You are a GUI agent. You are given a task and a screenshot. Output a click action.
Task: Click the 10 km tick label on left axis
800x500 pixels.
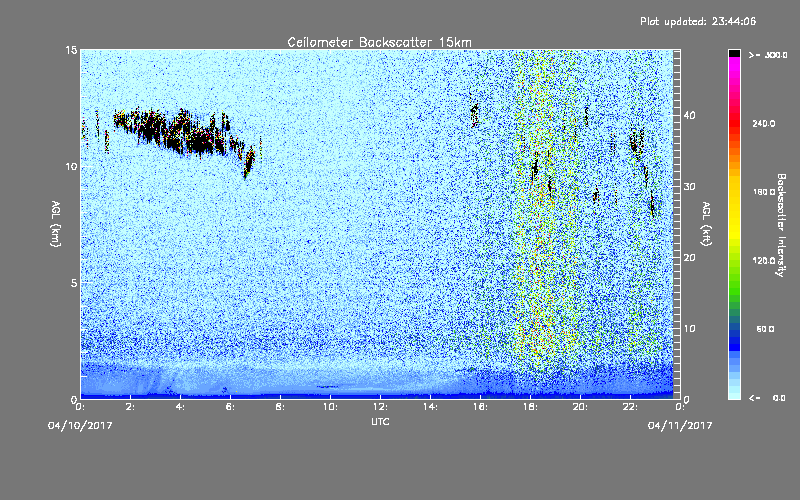point(71,167)
